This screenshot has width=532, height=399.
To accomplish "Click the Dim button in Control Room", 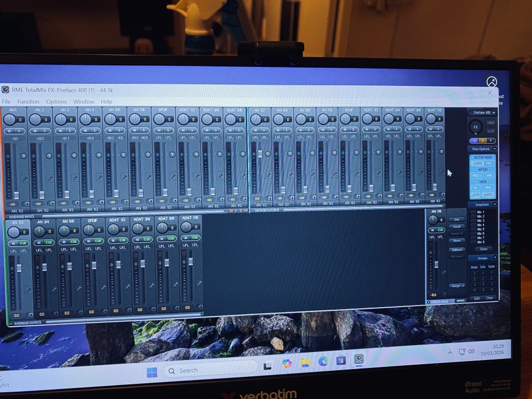I will click(x=457, y=219).
